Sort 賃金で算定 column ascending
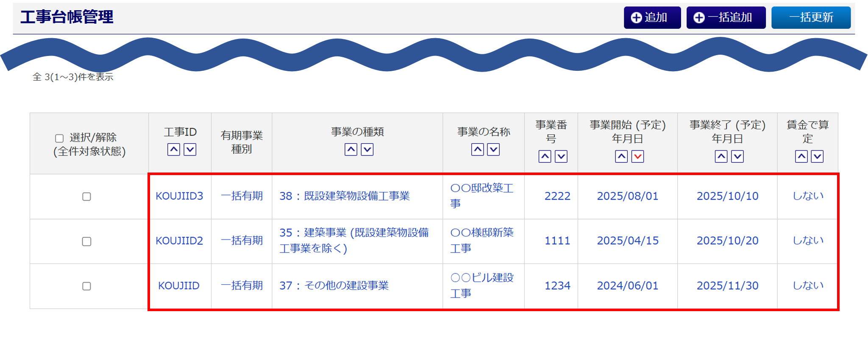Screen dimensions: 868x337 [x=801, y=157]
